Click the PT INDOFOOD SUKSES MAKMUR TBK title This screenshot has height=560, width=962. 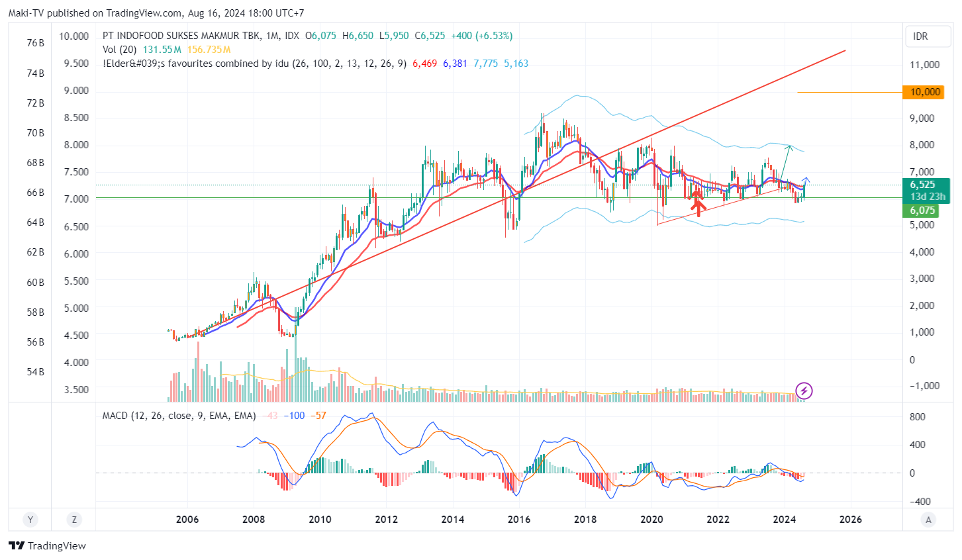point(182,36)
